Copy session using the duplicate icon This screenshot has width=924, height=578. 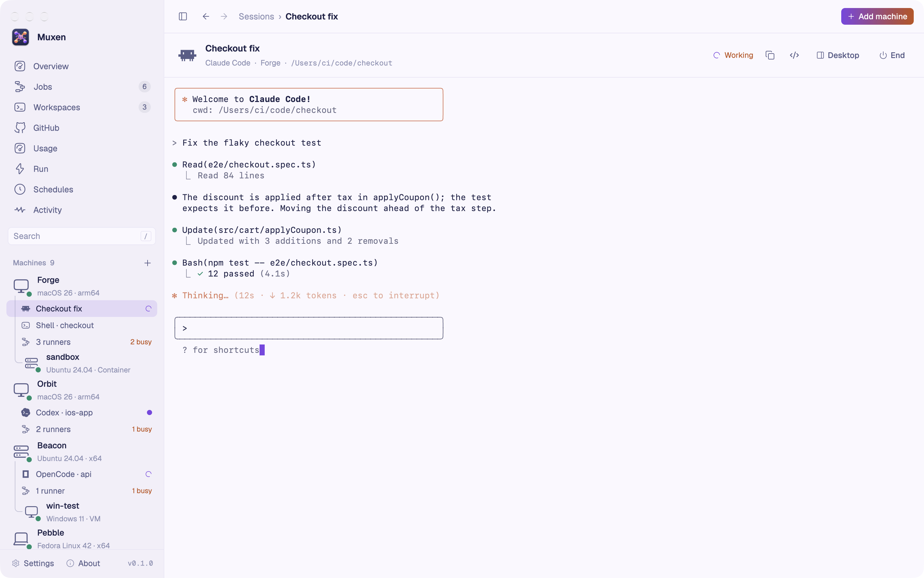click(770, 55)
